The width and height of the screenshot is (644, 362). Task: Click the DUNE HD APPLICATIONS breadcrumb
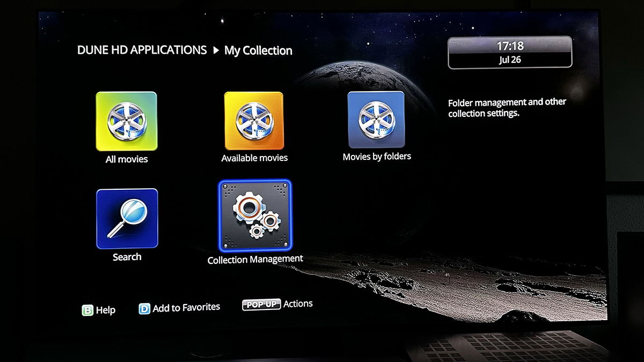[x=142, y=50]
